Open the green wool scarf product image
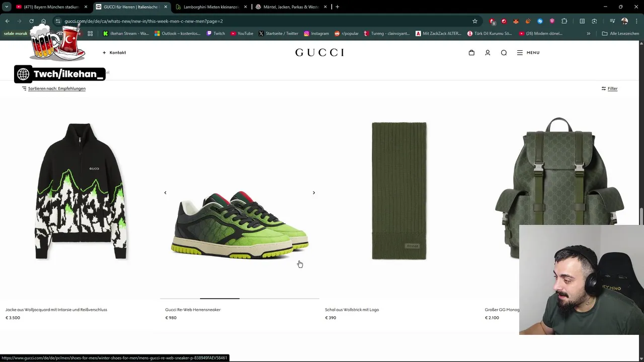Viewport: 644px width, 362px height. pyautogui.click(x=399, y=191)
